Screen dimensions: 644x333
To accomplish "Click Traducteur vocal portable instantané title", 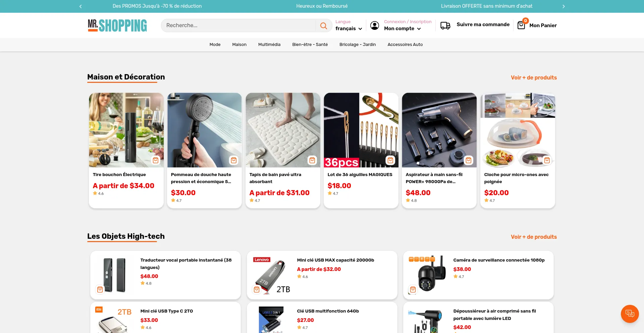I will (186, 264).
